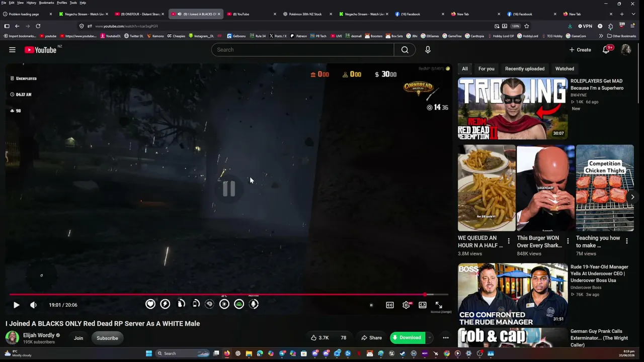644x362 pixels.
Task: Bookmark this page with the star
Action: point(527,26)
